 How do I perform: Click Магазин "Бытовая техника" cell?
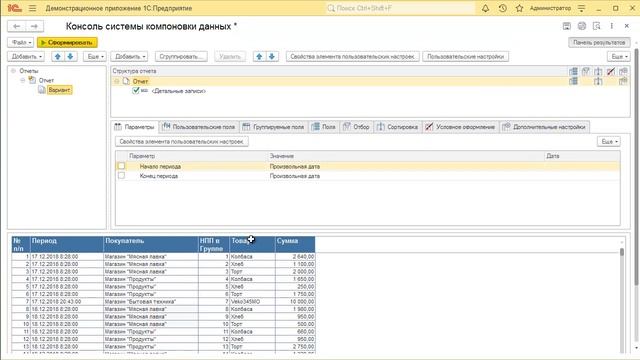tap(151, 302)
